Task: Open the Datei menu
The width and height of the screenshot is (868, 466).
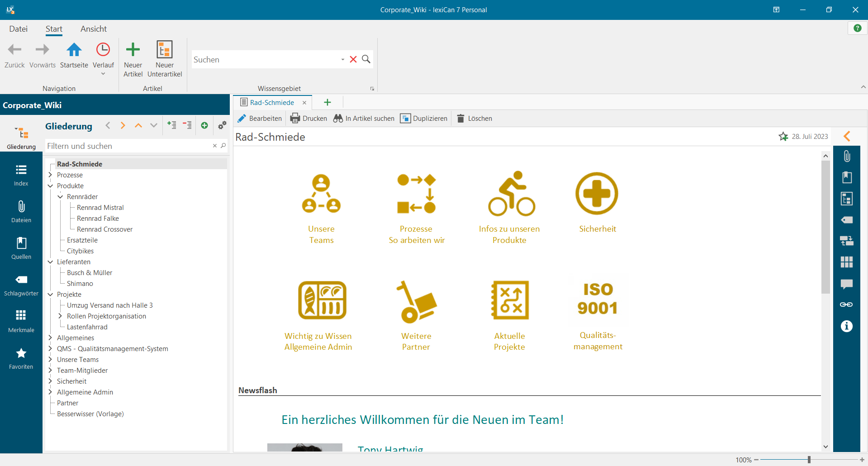Action: pos(19,29)
